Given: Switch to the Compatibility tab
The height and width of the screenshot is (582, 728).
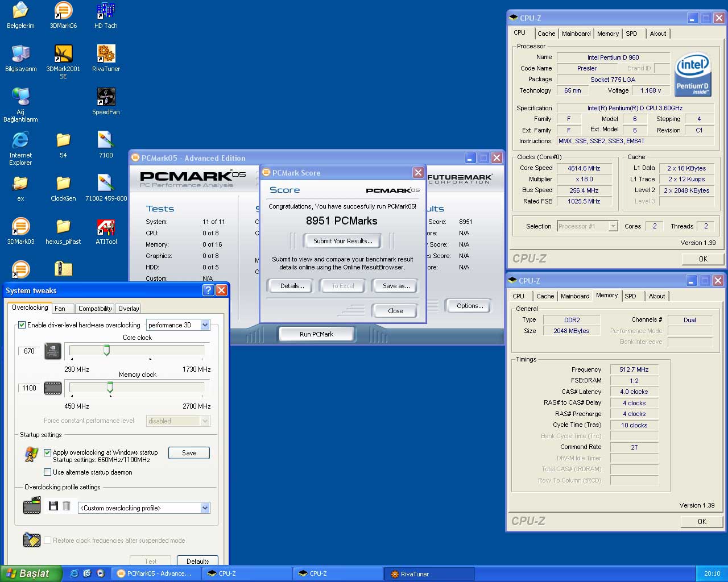Looking at the screenshot, I should pos(95,309).
